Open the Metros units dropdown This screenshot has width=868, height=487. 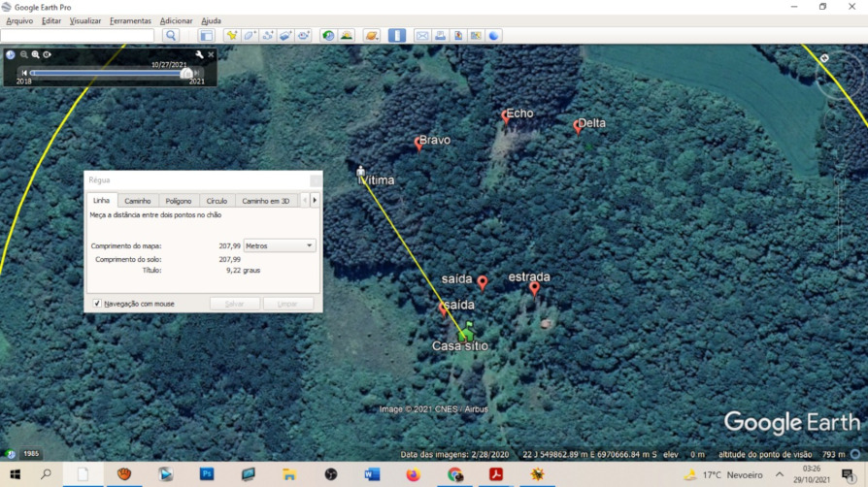[280, 246]
